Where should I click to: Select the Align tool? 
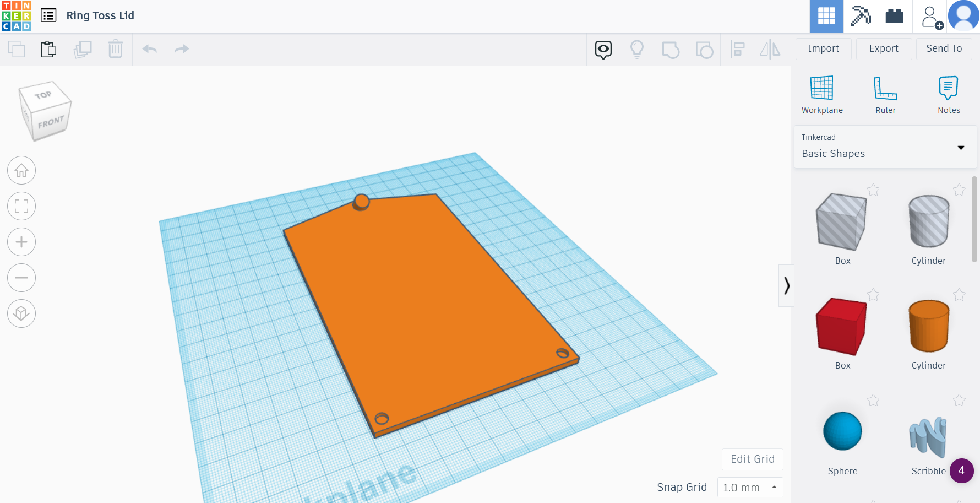tap(738, 49)
